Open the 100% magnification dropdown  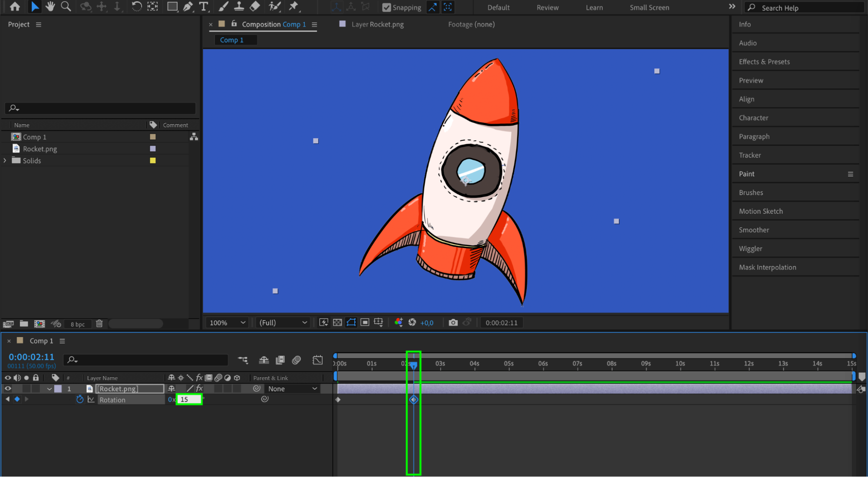click(228, 322)
